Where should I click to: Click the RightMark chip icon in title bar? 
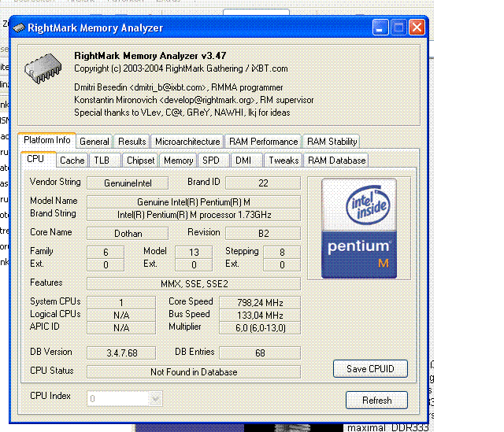pyautogui.click(x=19, y=28)
